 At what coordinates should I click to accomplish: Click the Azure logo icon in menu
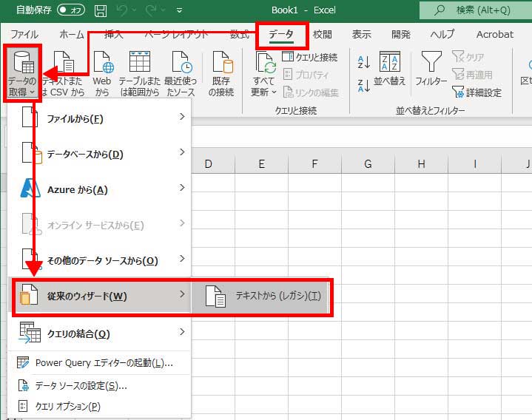pyautogui.click(x=30, y=189)
